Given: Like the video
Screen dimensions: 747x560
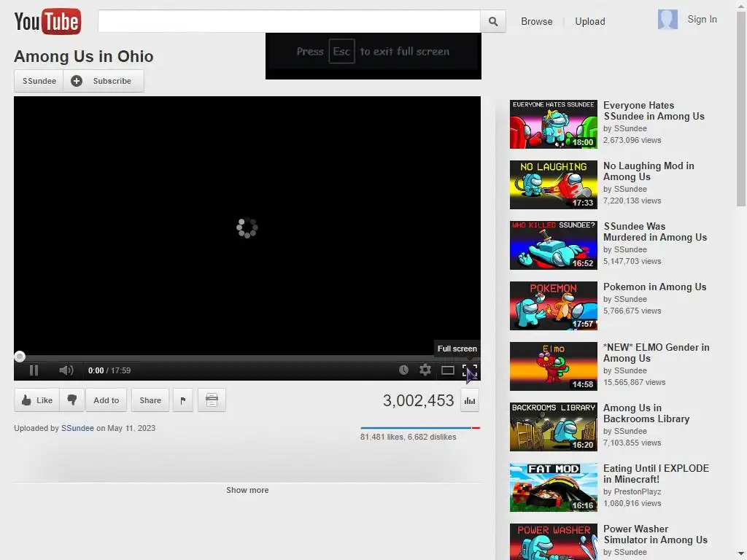Looking at the screenshot, I should pos(37,400).
